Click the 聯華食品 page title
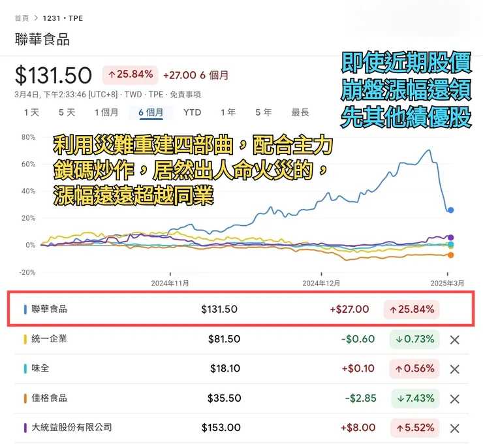 pos(42,39)
